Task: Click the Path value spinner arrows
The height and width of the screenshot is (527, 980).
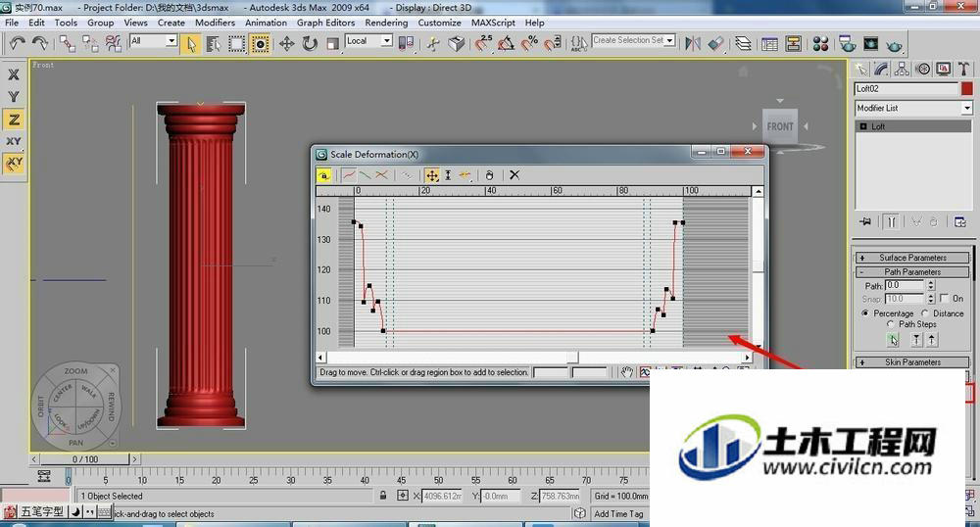Action: coord(931,285)
